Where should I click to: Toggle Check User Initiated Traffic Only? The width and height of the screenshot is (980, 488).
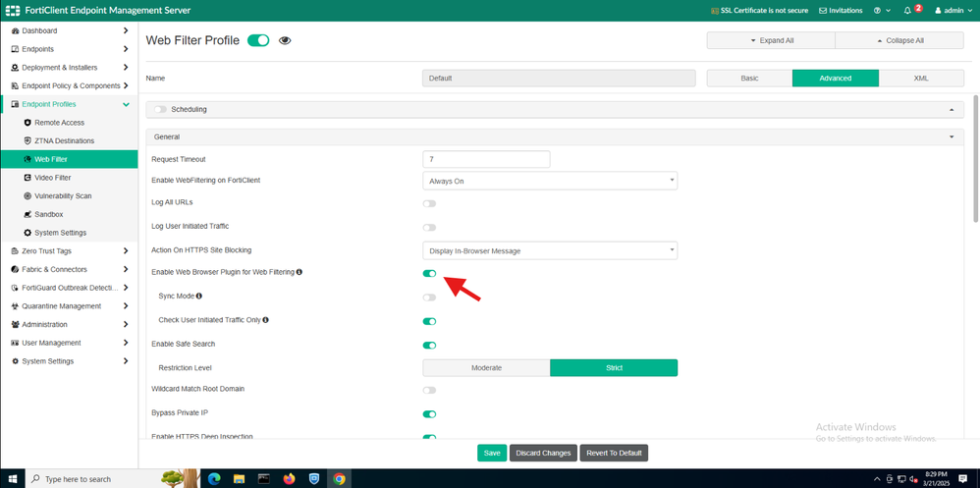429,321
